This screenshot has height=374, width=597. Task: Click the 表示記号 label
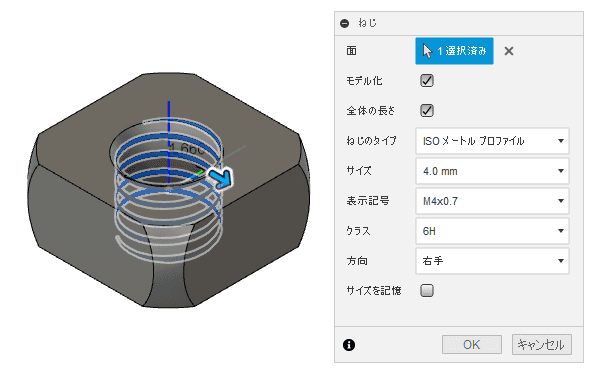tap(367, 201)
